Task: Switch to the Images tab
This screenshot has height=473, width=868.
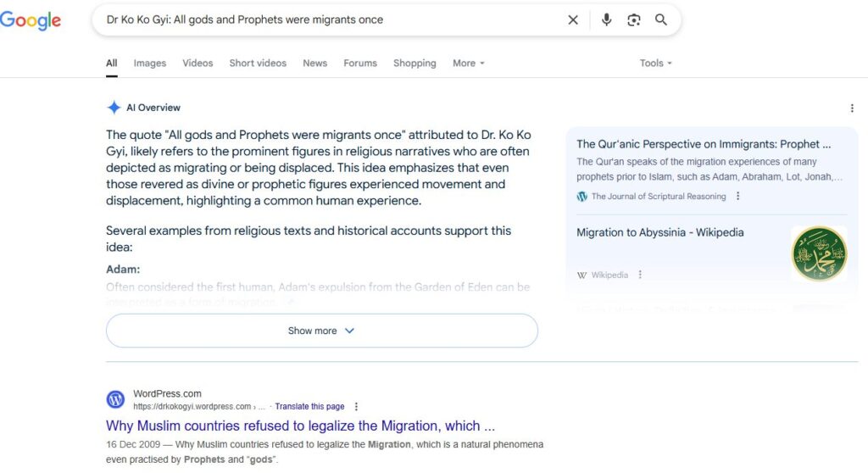Action: tap(149, 63)
